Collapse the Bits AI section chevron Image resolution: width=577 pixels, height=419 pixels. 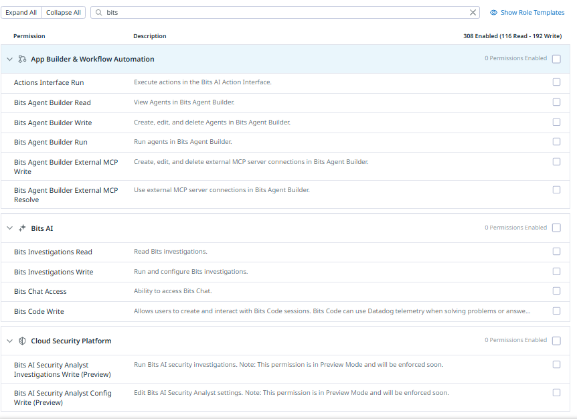[x=10, y=228]
